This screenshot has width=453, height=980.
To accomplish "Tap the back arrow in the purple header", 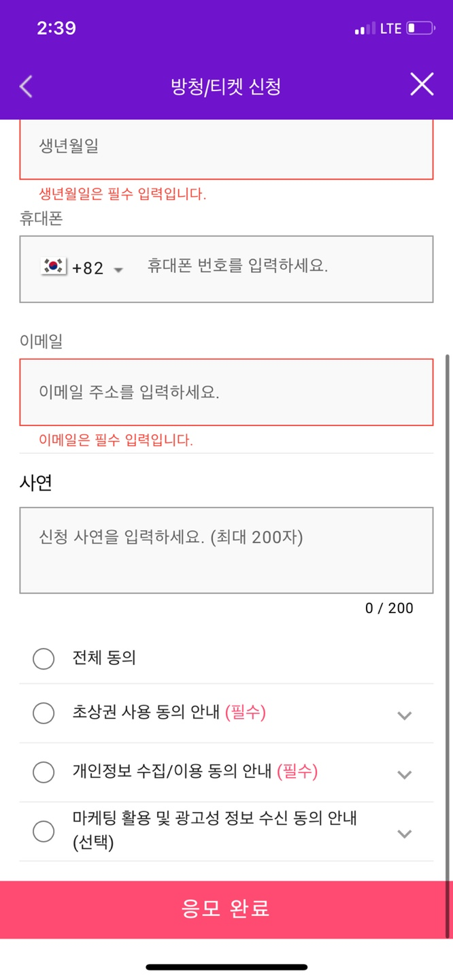I will [25, 86].
